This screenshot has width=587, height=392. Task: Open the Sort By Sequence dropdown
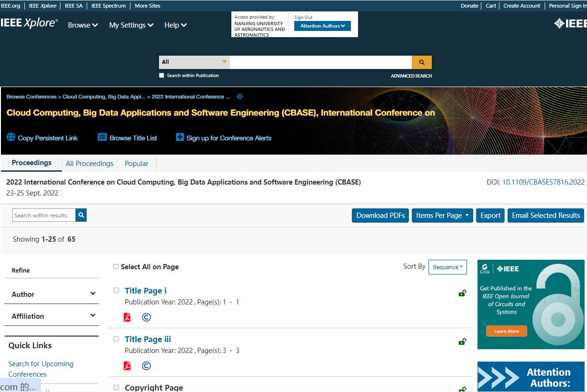click(x=448, y=267)
